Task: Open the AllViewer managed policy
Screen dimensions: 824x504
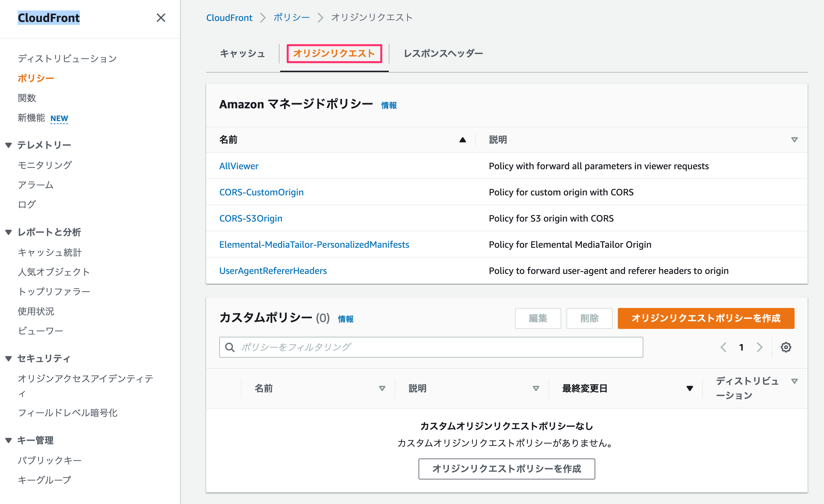Action: click(239, 166)
